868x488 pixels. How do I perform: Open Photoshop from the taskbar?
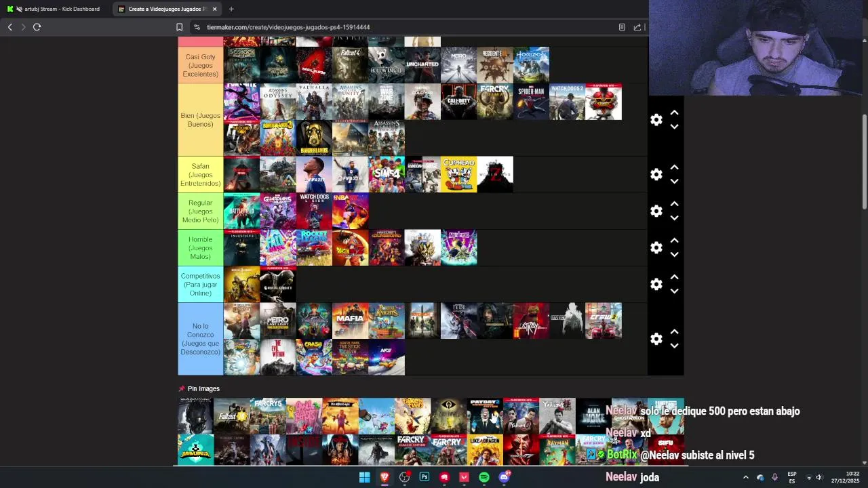coord(425,477)
